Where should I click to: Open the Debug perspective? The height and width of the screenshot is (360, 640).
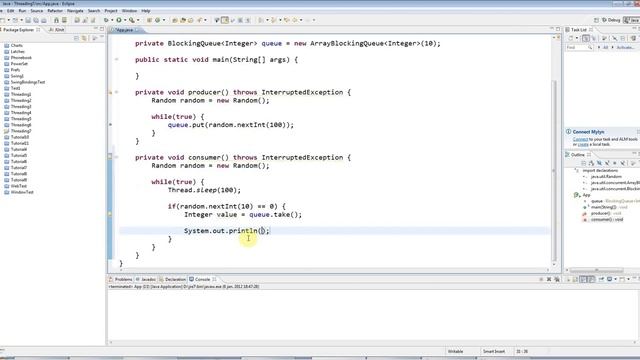611,20
